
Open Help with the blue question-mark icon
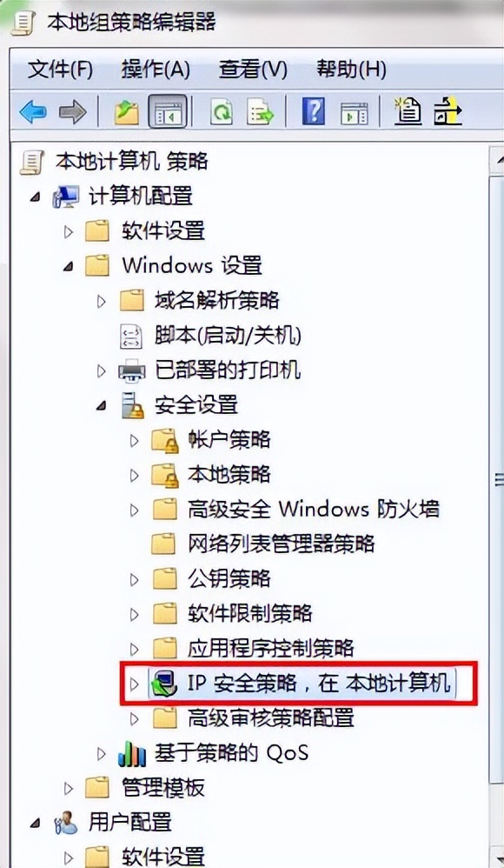tap(313, 112)
